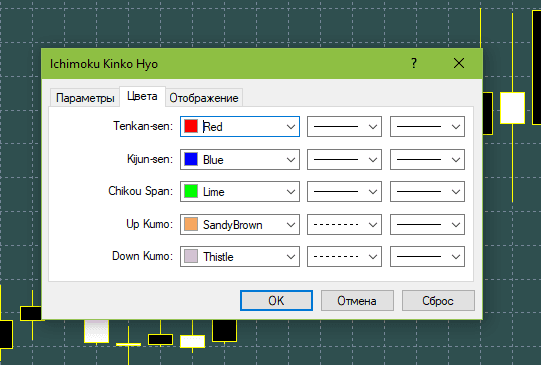Open Up Kumo dashed line style dropdown

[344, 225]
